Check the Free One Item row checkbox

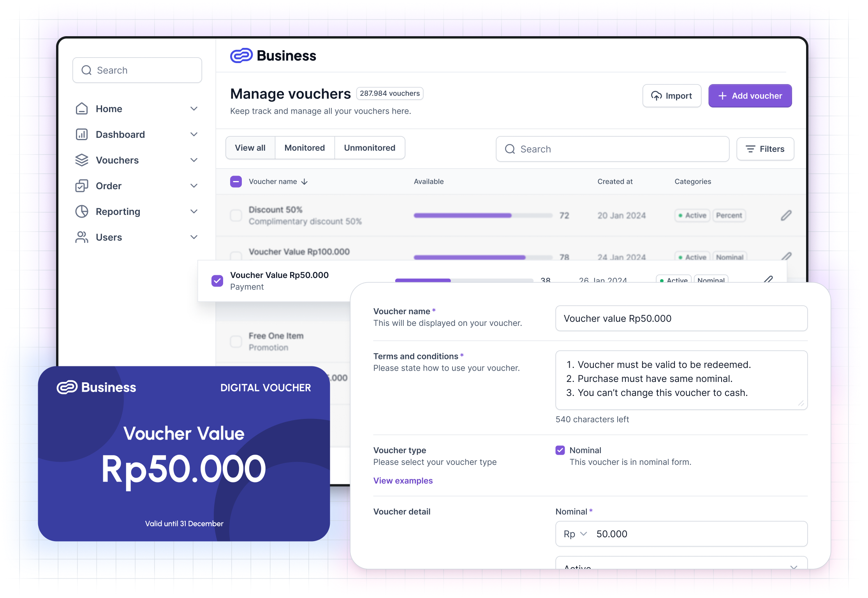(236, 341)
